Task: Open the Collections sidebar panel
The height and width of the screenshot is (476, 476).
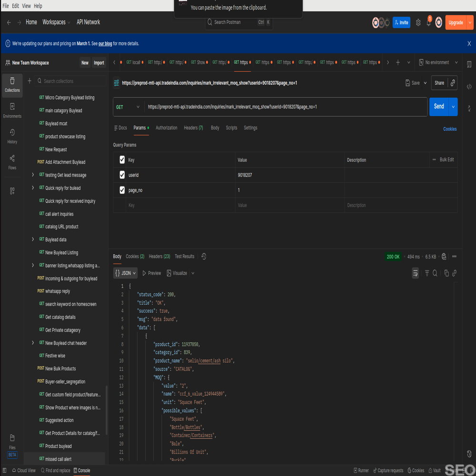Action: pos(12,85)
